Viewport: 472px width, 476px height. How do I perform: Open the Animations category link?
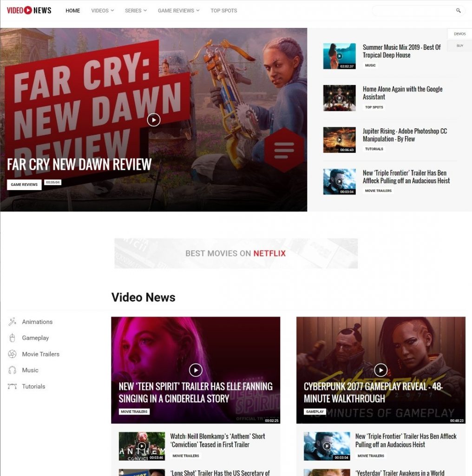point(37,322)
